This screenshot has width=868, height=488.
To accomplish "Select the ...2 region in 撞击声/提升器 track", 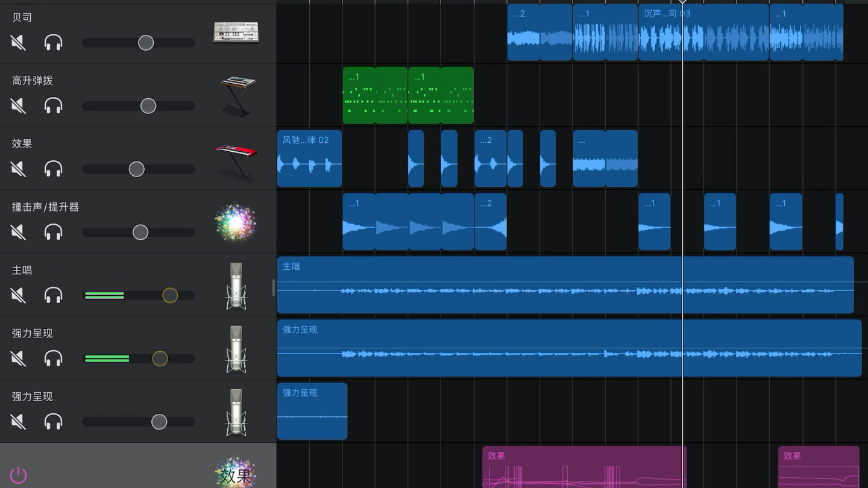I will coord(490,222).
